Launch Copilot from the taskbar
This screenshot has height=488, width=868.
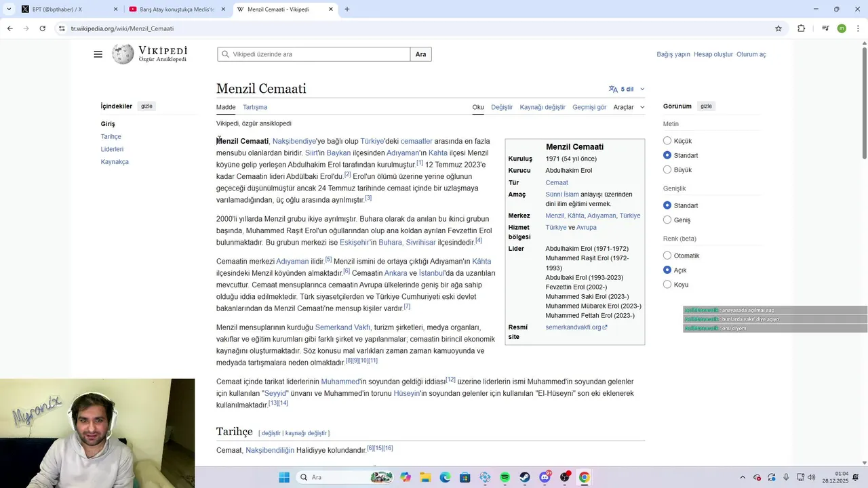point(406,477)
